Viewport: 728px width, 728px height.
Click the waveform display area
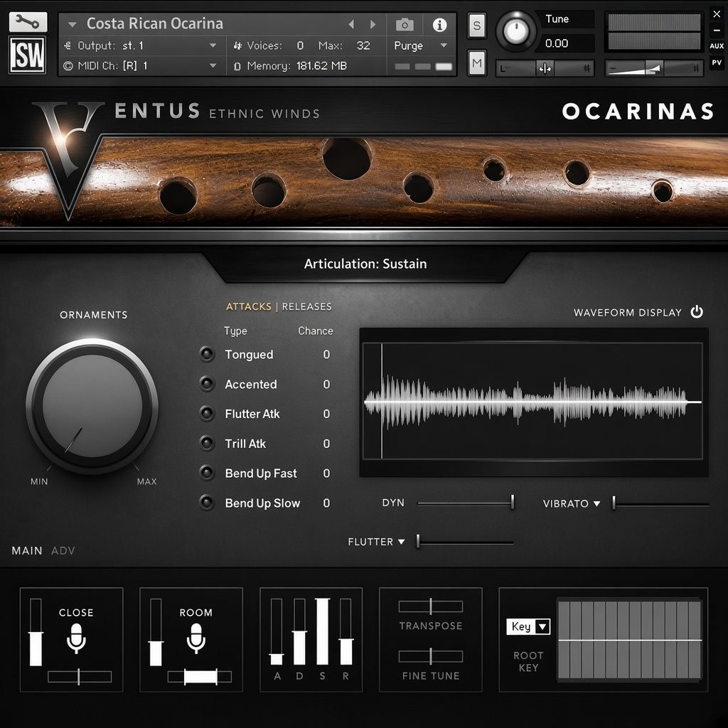532,401
